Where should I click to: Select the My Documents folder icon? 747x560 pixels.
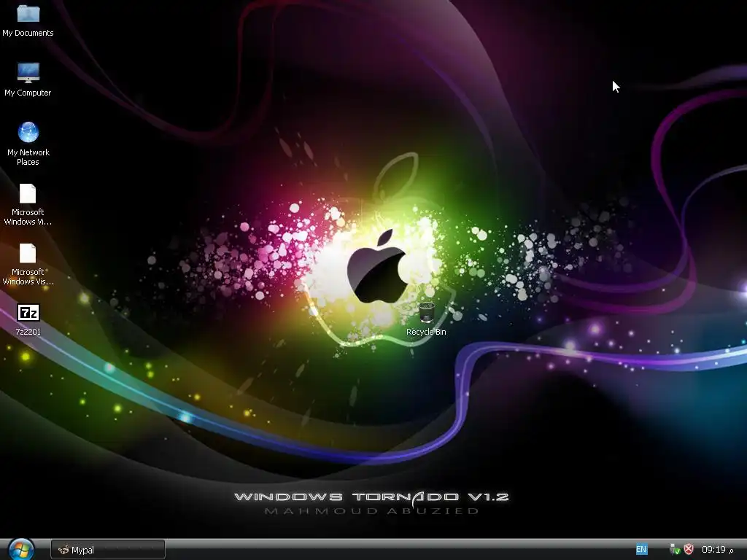pyautogui.click(x=28, y=14)
